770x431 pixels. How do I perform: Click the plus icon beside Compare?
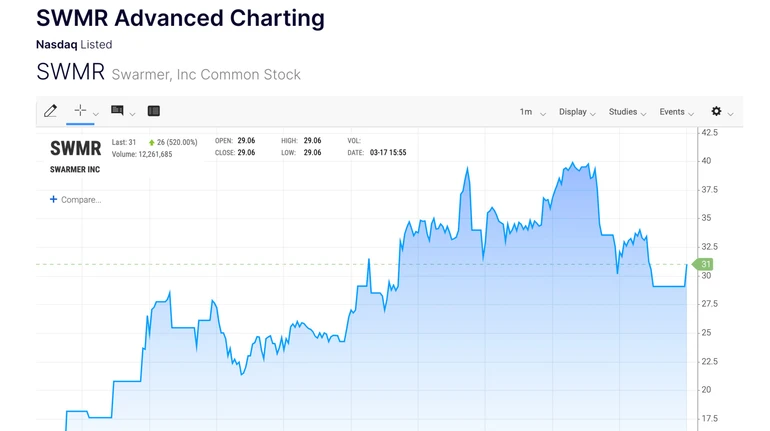[54, 200]
